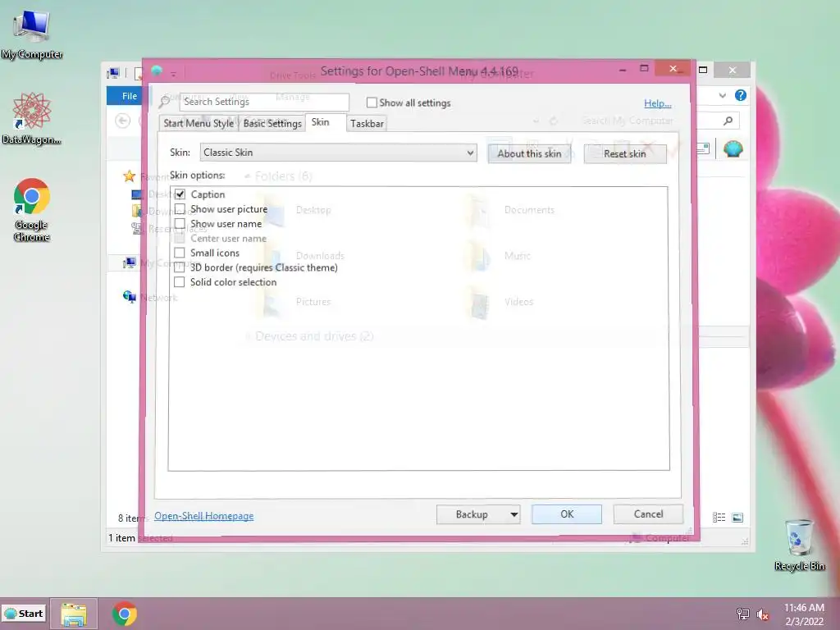Click the Backup button
The image size is (840, 630).
pyautogui.click(x=472, y=514)
